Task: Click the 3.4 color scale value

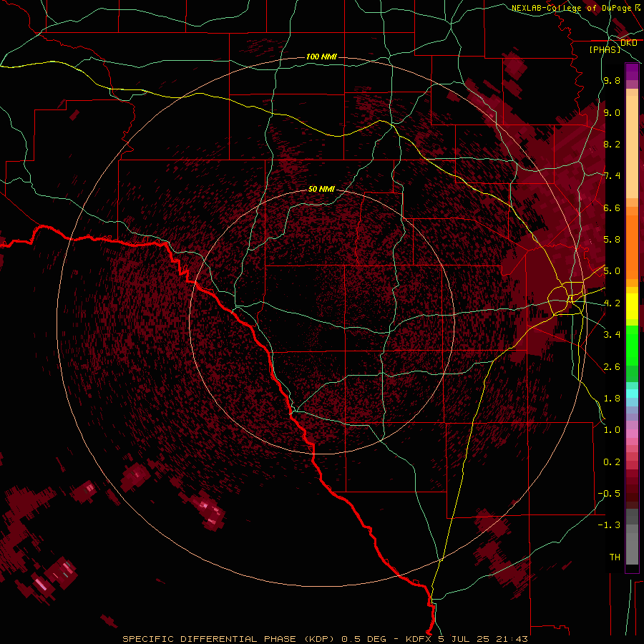Action: pyautogui.click(x=612, y=335)
